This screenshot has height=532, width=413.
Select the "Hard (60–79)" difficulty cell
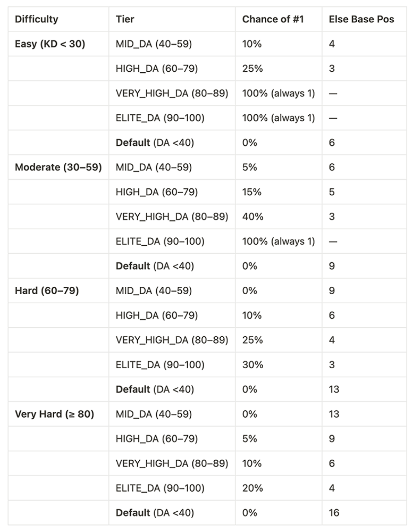pyautogui.click(x=47, y=291)
